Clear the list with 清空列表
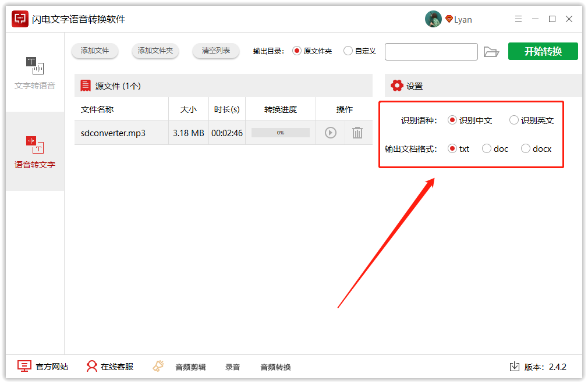The height and width of the screenshot is (384, 588). (x=215, y=51)
